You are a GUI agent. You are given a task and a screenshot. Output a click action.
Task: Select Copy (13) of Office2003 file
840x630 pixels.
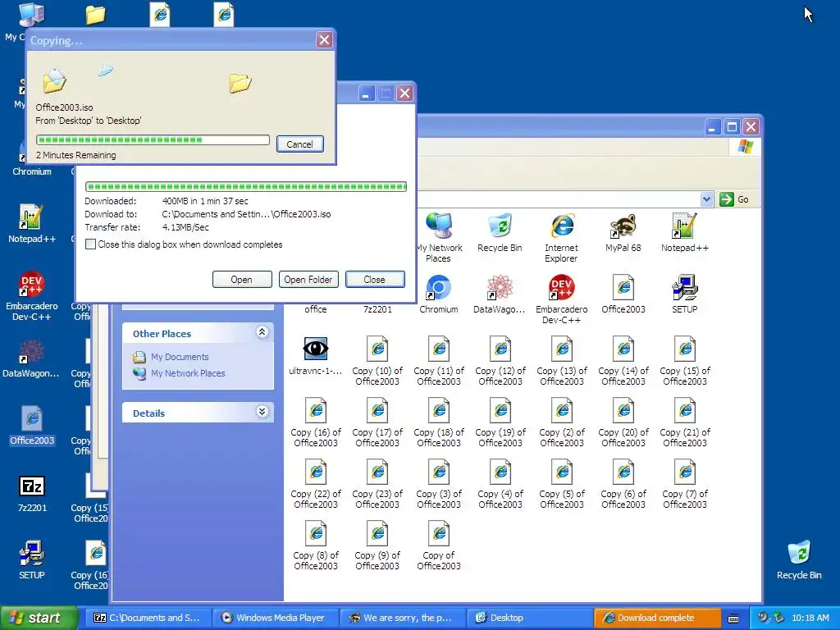click(561, 361)
